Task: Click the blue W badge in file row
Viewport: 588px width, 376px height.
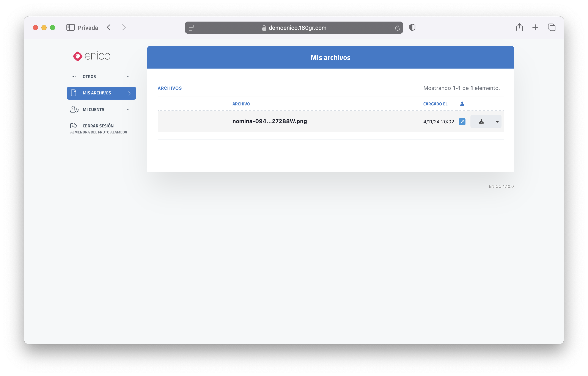Action: [x=462, y=122]
